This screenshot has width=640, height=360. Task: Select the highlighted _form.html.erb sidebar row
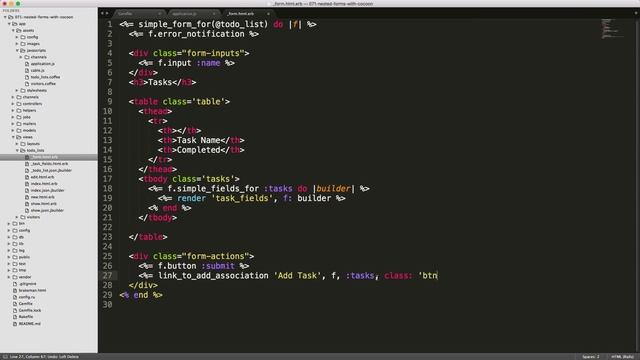point(49,157)
